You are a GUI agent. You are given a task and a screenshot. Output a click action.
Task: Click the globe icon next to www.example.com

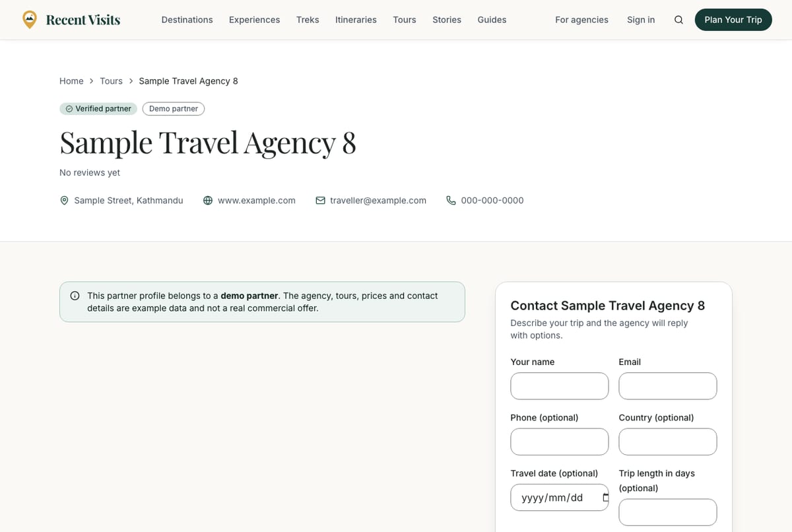tap(208, 200)
